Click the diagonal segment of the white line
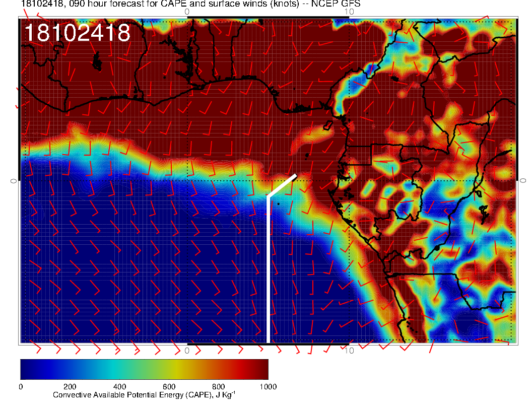This screenshot has width=532, height=411. [x=282, y=185]
